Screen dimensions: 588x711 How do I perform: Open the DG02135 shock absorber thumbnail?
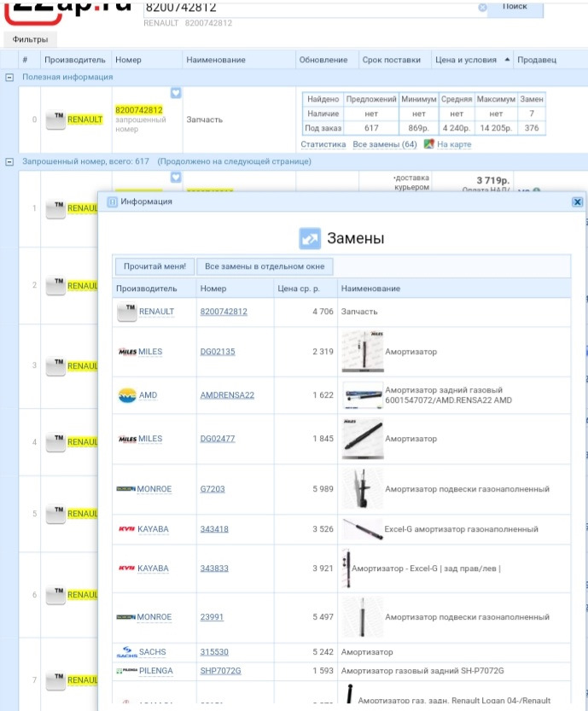click(x=363, y=352)
